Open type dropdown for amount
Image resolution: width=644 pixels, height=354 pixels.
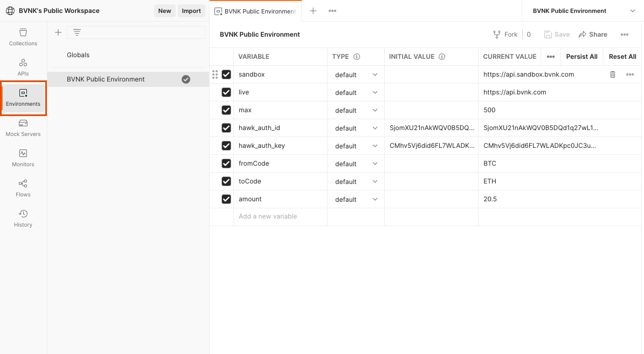(356, 200)
